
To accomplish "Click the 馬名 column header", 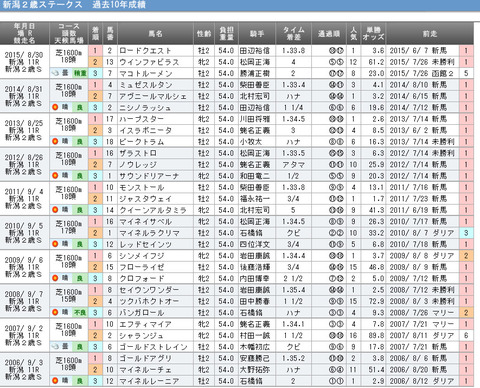I will coord(155,34).
